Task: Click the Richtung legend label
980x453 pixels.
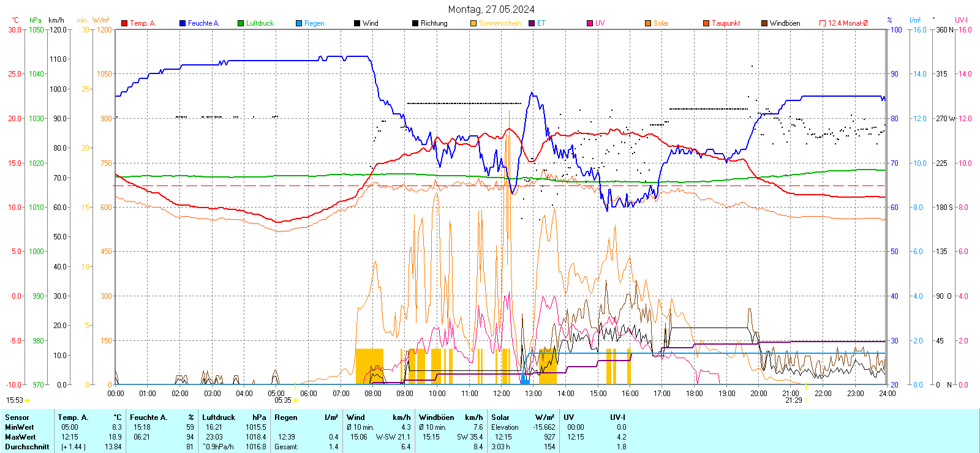Action: point(434,23)
